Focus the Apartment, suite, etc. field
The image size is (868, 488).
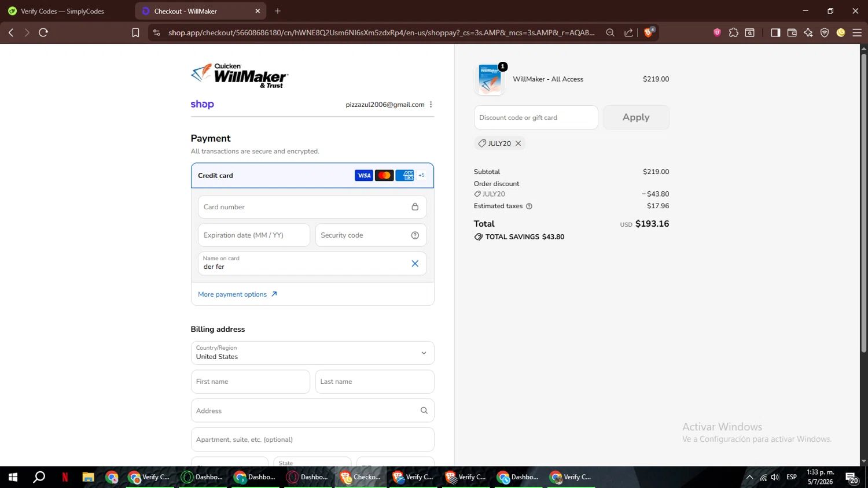(312, 439)
